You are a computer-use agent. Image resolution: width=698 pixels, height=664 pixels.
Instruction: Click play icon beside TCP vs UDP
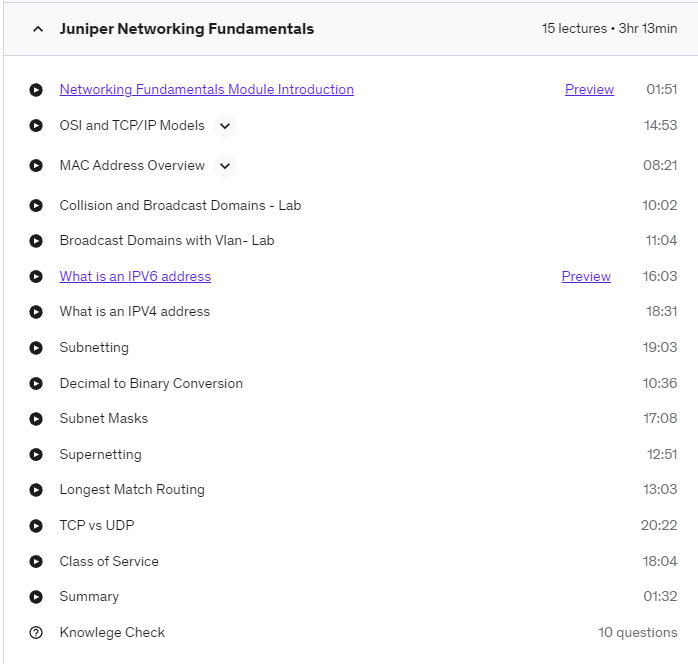point(36,526)
